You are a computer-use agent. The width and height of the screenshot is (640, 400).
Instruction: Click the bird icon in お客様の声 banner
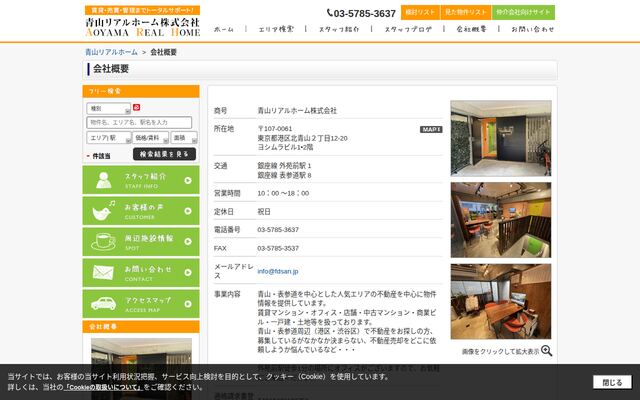pyautogui.click(x=104, y=211)
